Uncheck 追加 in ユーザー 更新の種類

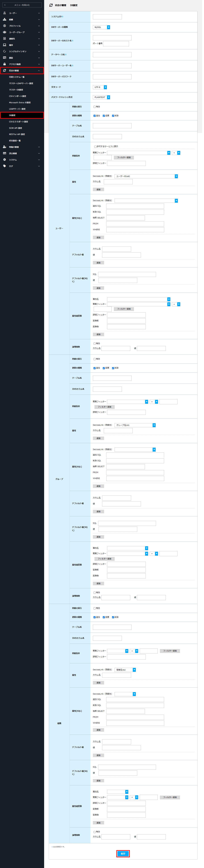(x=95, y=116)
